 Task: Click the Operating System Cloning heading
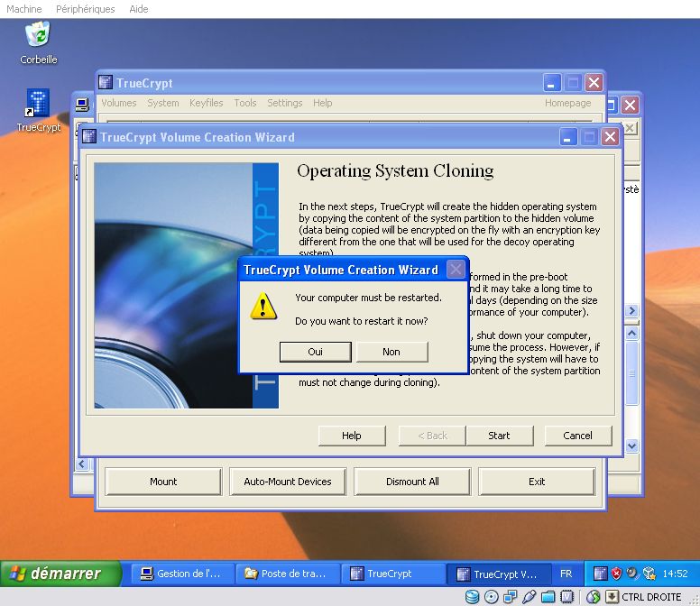pyautogui.click(x=395, y=171)
